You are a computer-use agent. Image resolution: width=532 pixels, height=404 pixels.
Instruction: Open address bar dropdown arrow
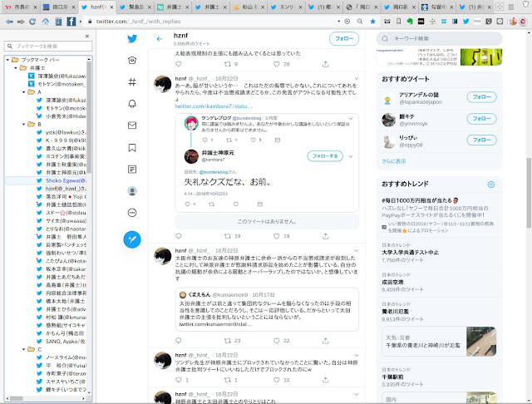(338, 22)
